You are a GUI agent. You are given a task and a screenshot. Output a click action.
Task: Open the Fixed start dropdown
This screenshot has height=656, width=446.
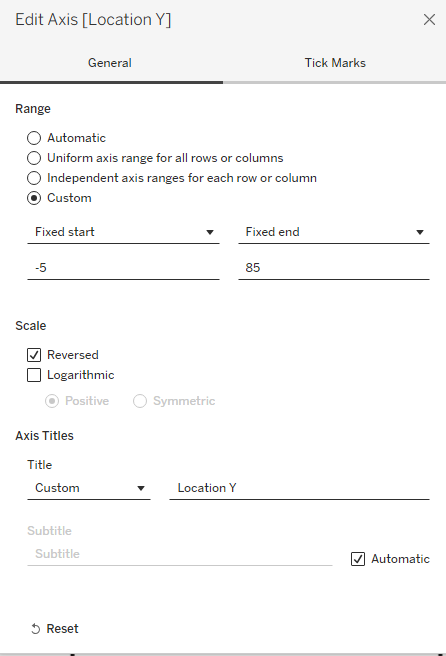[123, 232]
